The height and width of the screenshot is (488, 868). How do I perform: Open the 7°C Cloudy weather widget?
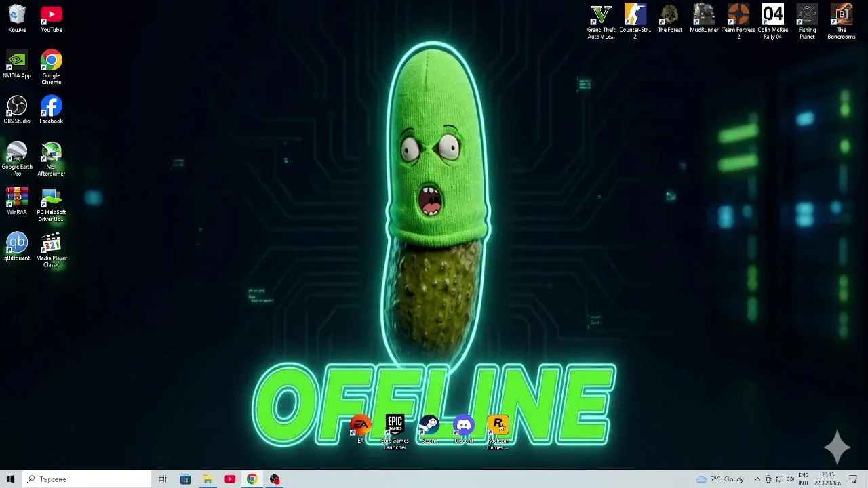point(720,479)
